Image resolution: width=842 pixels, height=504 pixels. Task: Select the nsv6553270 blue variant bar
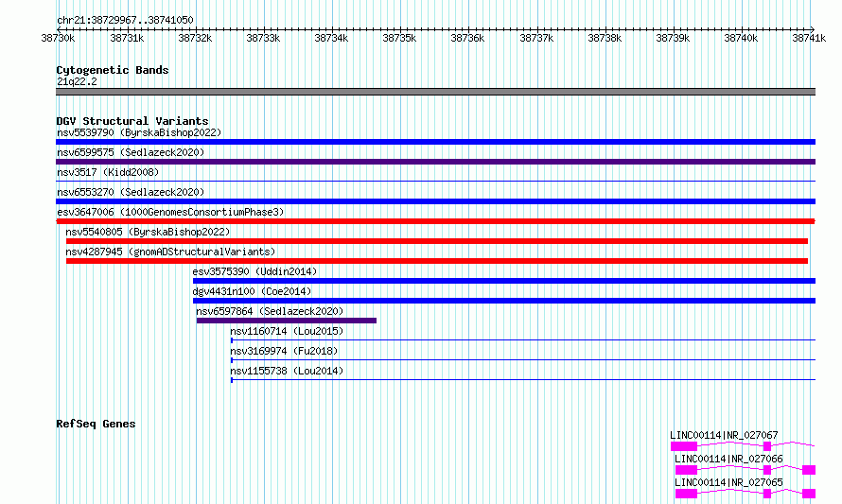(x=435, y=201)
